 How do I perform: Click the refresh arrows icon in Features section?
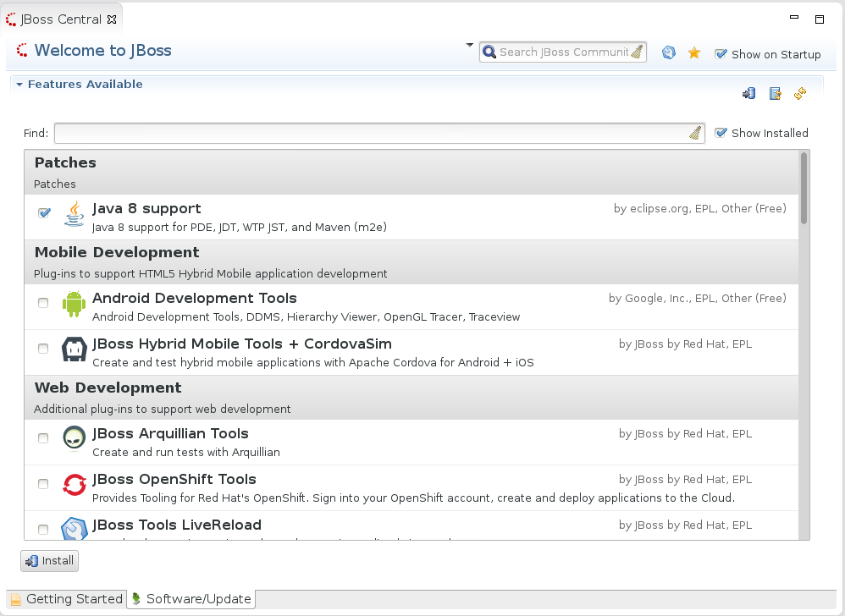[800, 94]
